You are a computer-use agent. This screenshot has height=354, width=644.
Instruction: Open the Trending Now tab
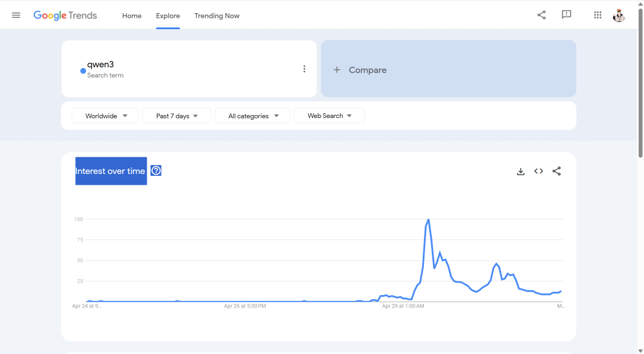[x=217, y=15]
